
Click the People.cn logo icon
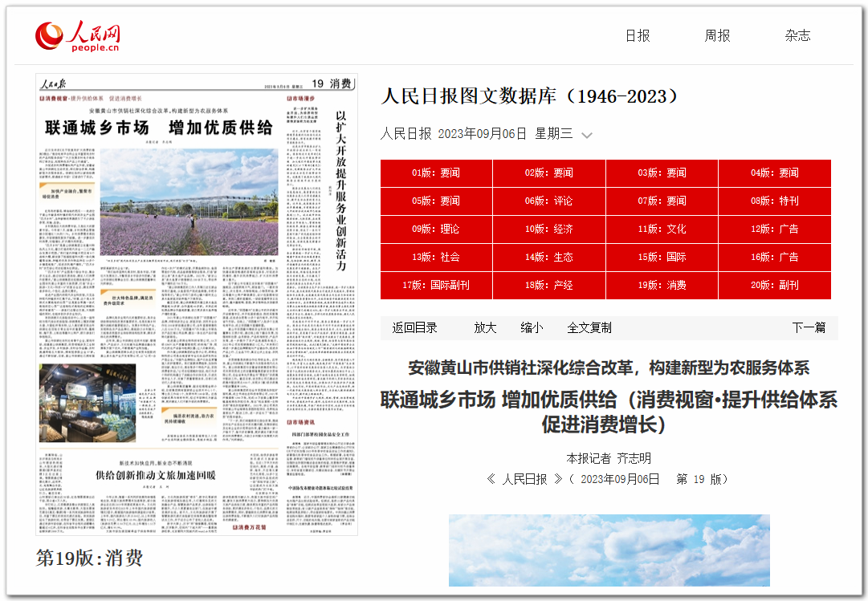point(50,35)
